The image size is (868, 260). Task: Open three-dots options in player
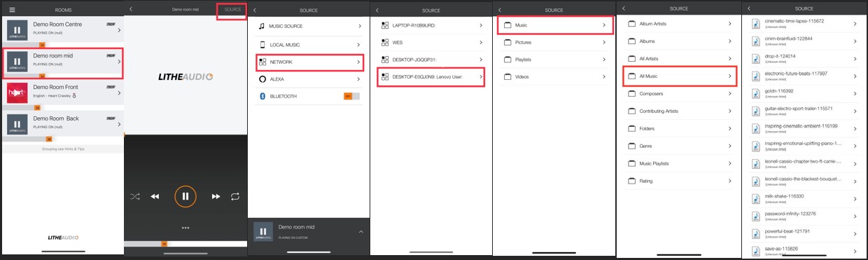185,228
